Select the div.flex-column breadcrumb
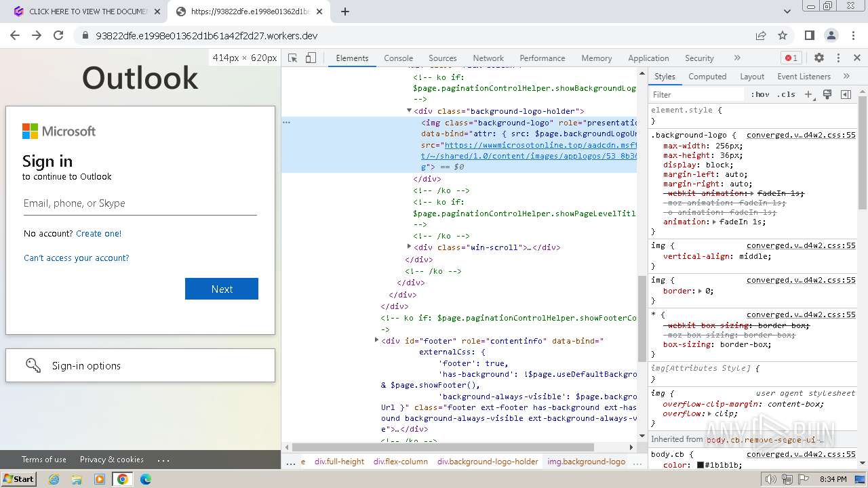This screenshot has width=868, height=488. 400,462
